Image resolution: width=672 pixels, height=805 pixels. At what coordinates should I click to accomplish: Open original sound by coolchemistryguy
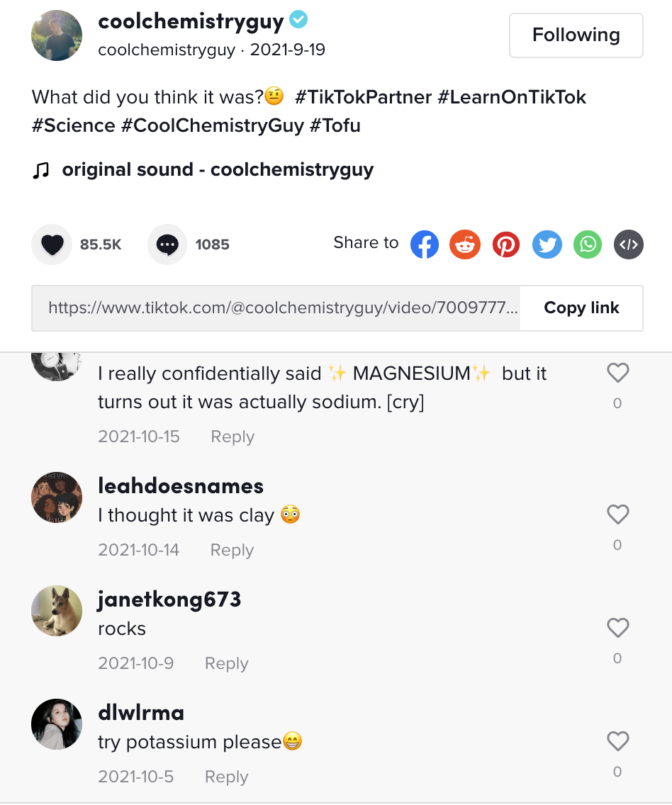(x=217, y=170)
